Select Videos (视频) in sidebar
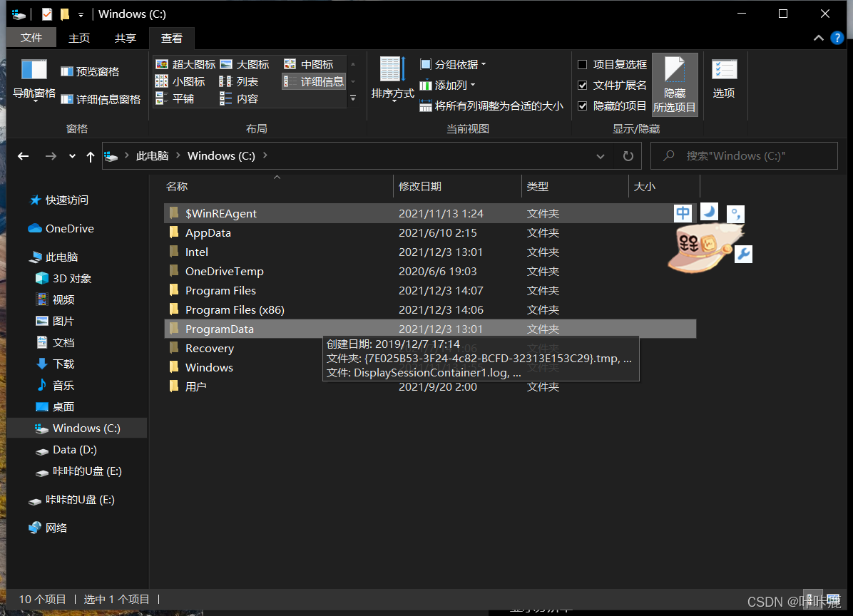853x616 pixels. (55, 299)
